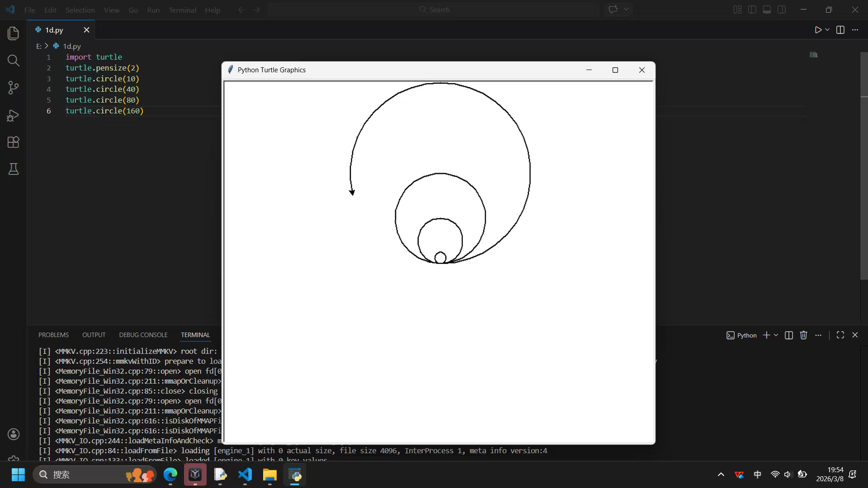Open the Extensions view
The image size is (868, 488).
coord(14,142)
